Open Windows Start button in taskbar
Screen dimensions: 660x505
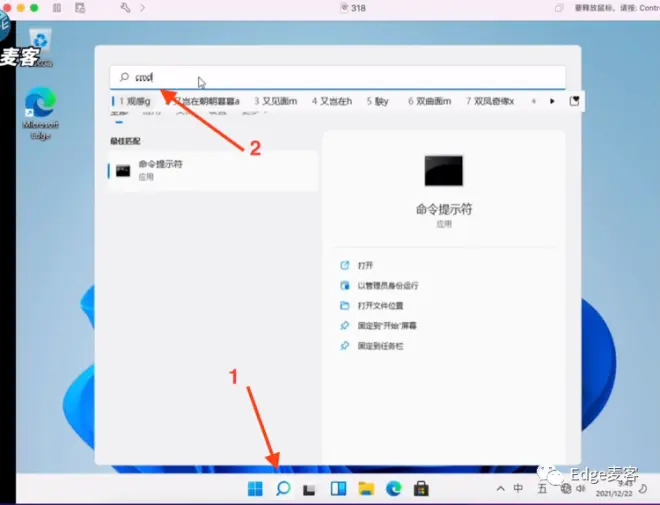tap(255, 489)
